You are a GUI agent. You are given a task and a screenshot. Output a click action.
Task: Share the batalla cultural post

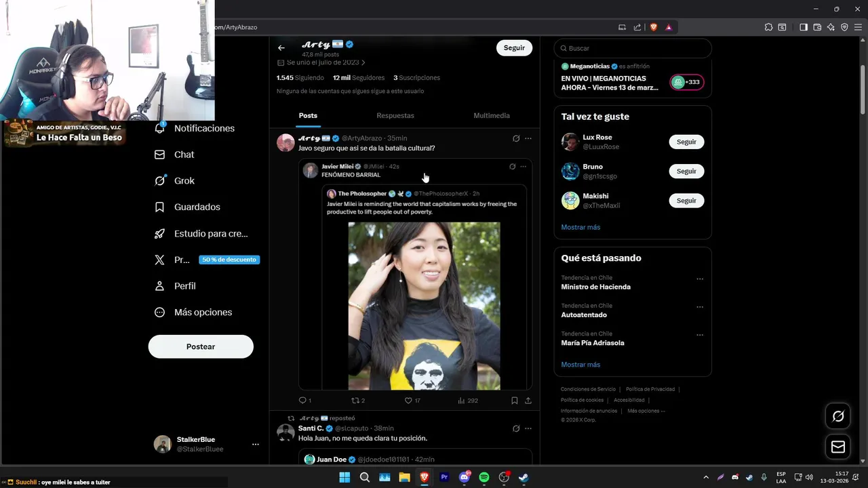[x=528, y=401]
